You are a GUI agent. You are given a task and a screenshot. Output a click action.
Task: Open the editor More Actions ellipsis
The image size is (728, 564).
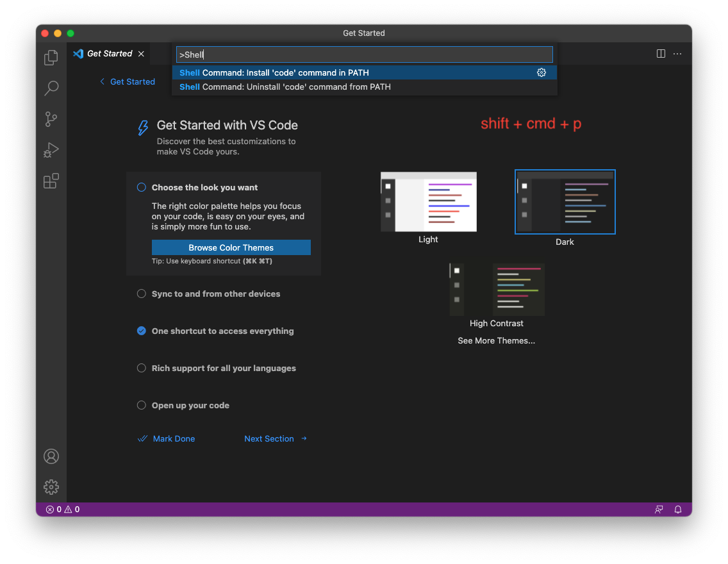pyautogui.click(x=677, y=54)
